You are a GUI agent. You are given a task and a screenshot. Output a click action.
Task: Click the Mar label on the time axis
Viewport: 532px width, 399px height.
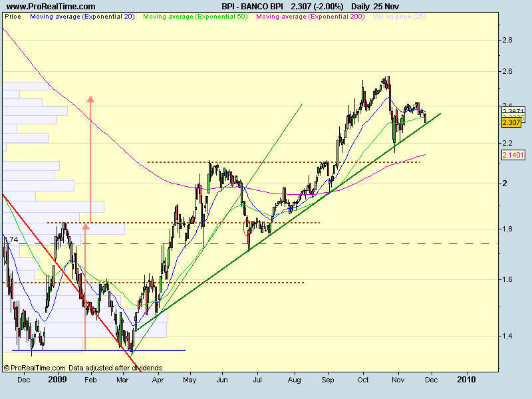pyautogui.click(x=122, y=380)
